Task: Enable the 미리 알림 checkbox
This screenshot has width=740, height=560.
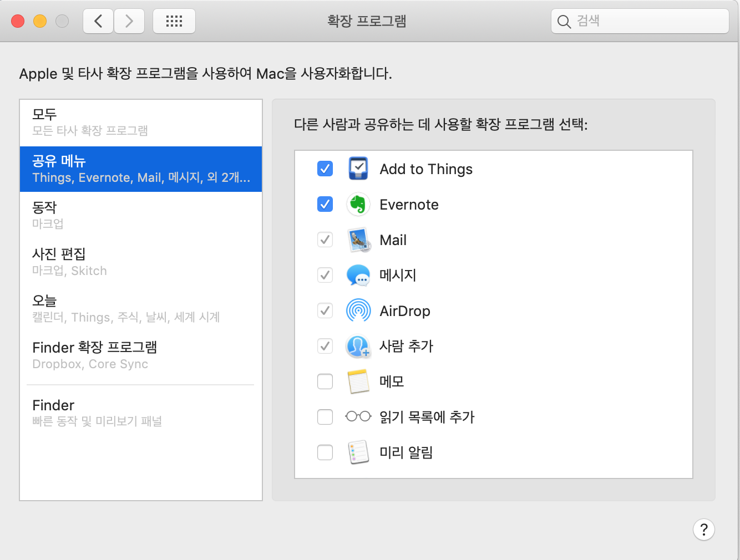Action: coord(325,452)
